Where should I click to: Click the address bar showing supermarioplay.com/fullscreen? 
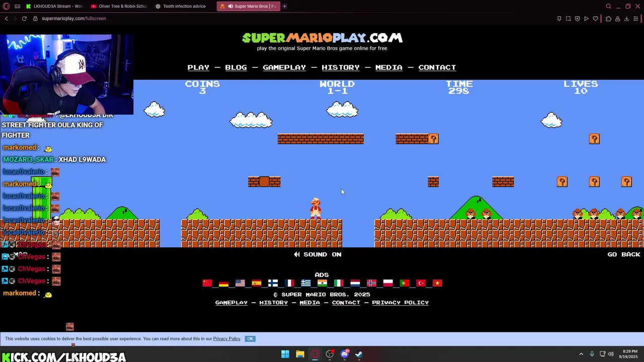point(74,19)
